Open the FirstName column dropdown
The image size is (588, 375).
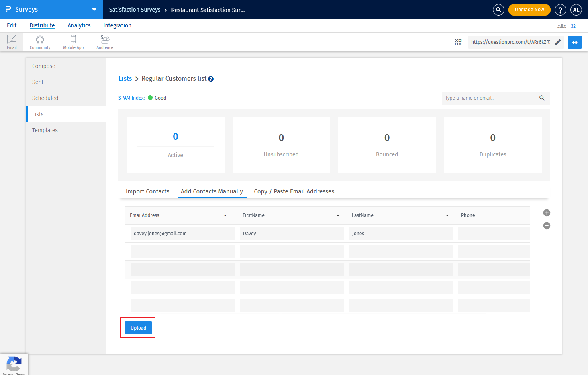338,215
